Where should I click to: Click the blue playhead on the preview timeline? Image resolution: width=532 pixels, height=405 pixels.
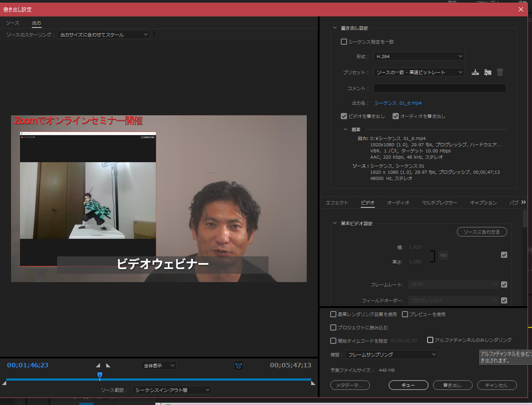[x=100, y=375]
